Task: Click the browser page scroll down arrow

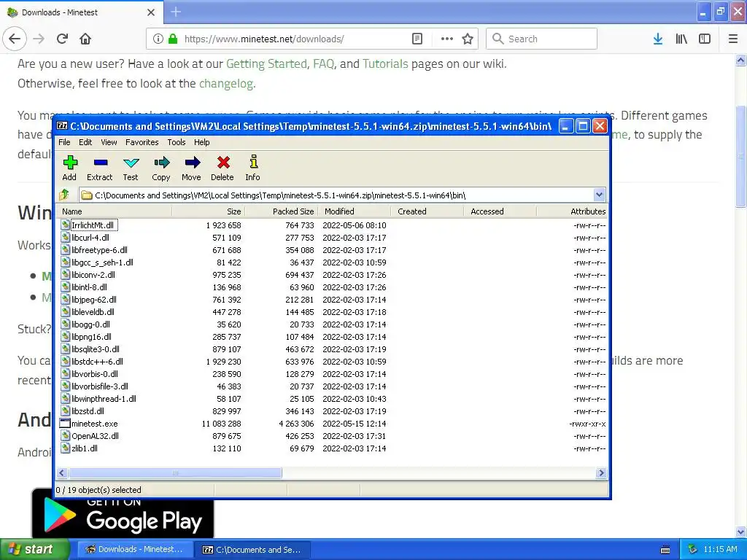Action: (x=741, y=532)
